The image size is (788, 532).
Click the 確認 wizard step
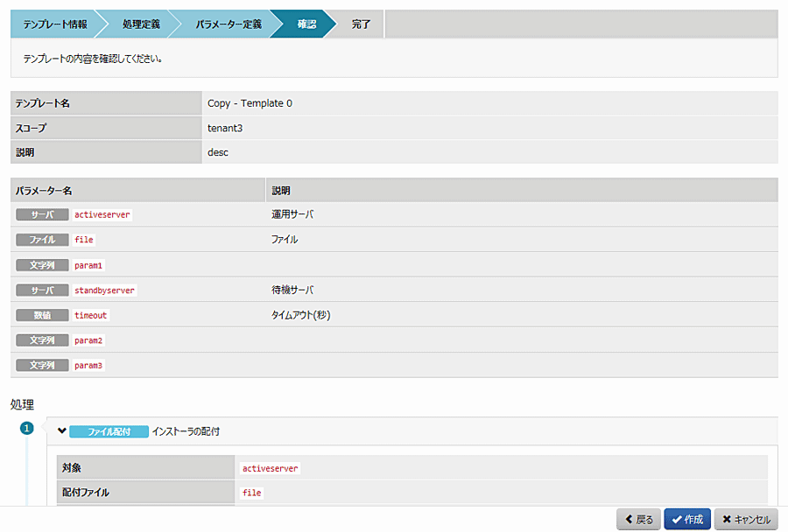tap(306, 24)
